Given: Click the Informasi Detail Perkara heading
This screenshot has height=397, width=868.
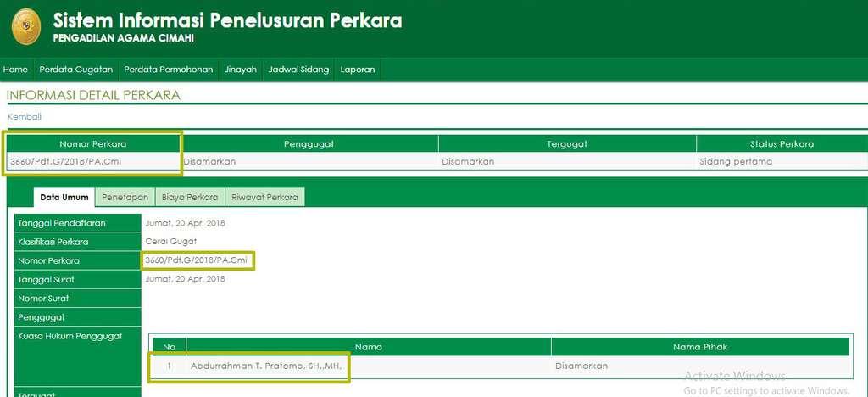Looking at the screenshot, I should click(93, 95).
